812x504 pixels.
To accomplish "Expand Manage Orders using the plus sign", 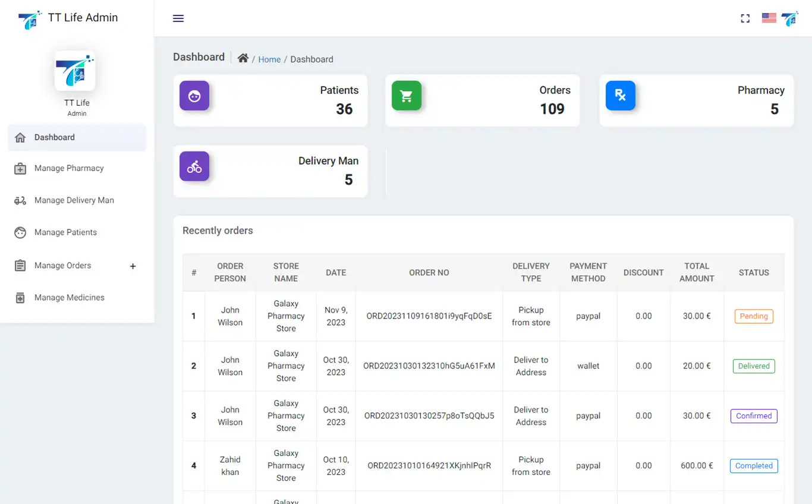I will click(x=133, y=266).
